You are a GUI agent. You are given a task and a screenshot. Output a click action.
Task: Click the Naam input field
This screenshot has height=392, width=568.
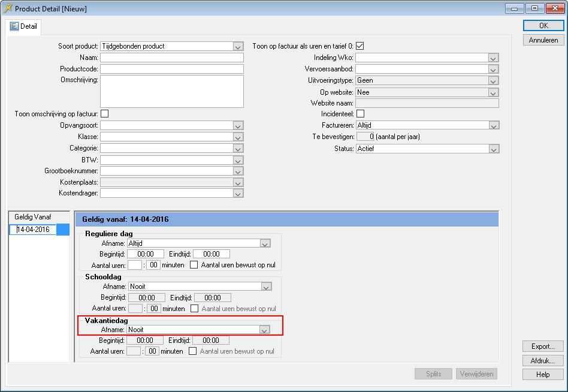171,58
